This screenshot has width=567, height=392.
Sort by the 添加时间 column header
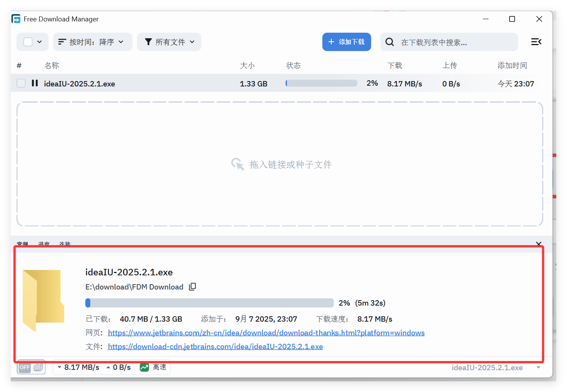coord(512,65)
